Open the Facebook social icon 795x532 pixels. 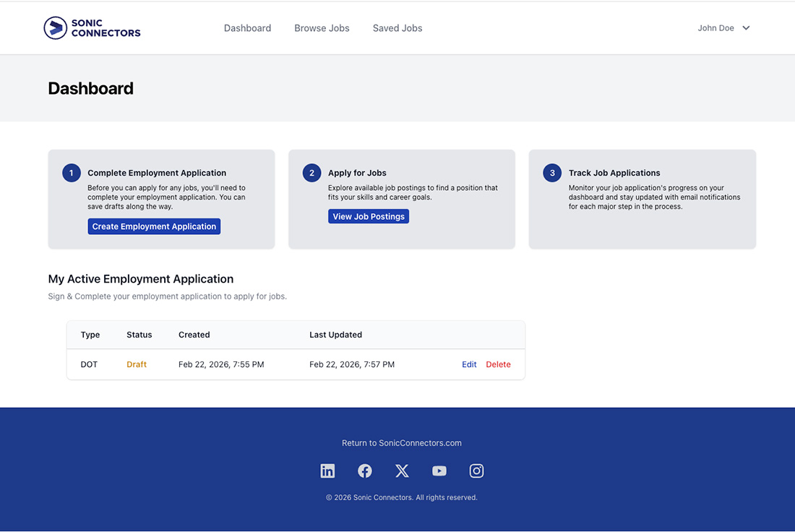point(365,471)
